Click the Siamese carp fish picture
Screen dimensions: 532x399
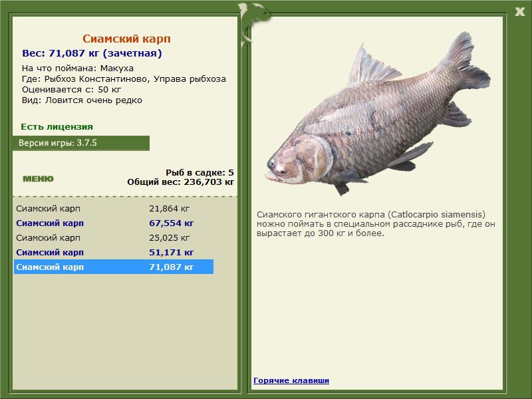pyautogui.click(x=378, y=114)
